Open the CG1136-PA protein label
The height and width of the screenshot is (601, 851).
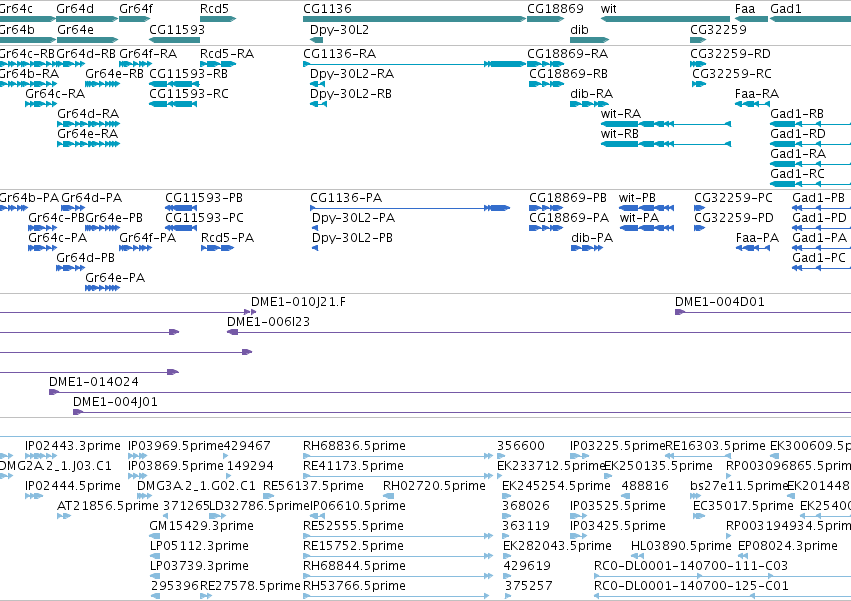(346, 198)
